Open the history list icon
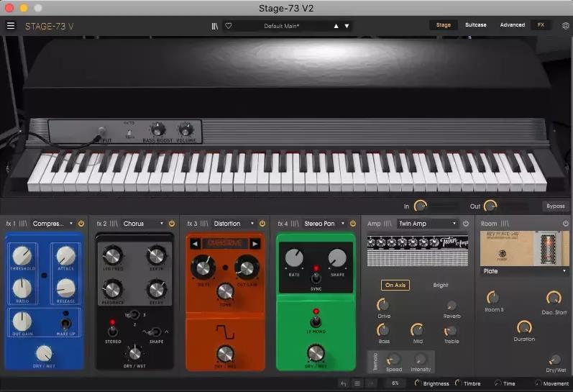573x392 pixels. click(357, 383)
